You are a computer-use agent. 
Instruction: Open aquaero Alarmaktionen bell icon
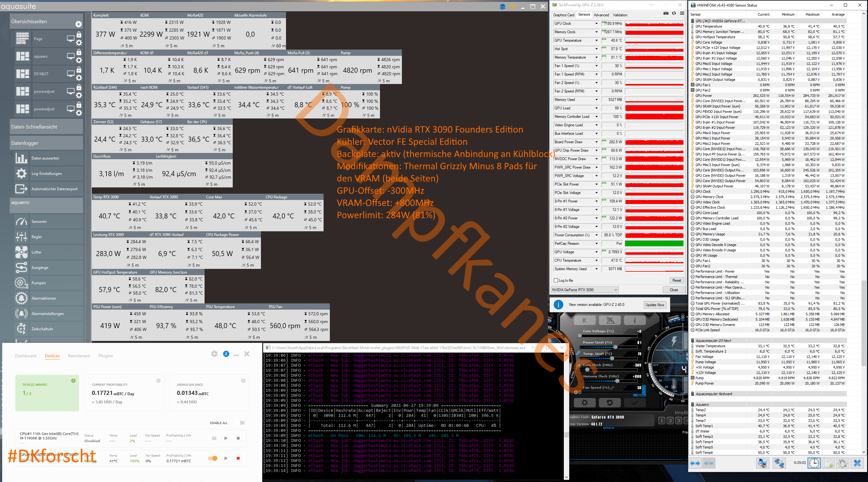(x=21, y=298)
